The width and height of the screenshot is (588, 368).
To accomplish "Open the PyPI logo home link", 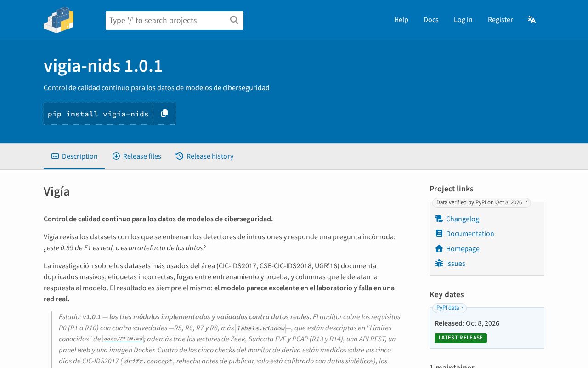I will tap(59, 20).
